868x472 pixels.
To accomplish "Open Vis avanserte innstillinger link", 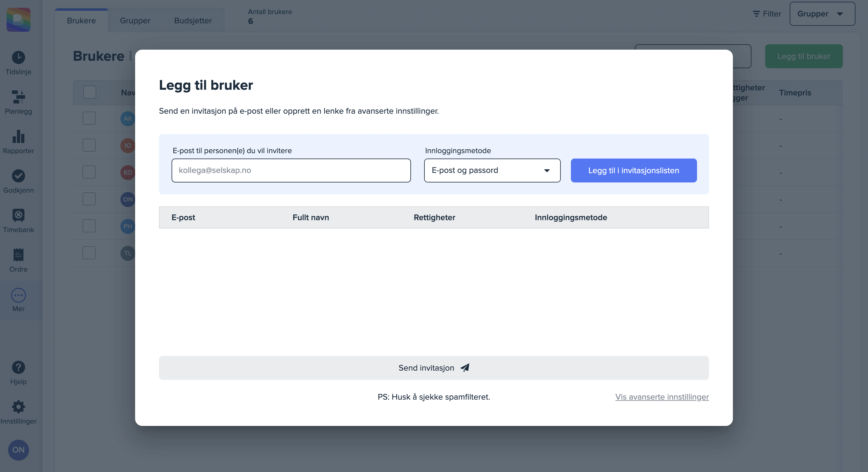I will click(x=662, y=397).
